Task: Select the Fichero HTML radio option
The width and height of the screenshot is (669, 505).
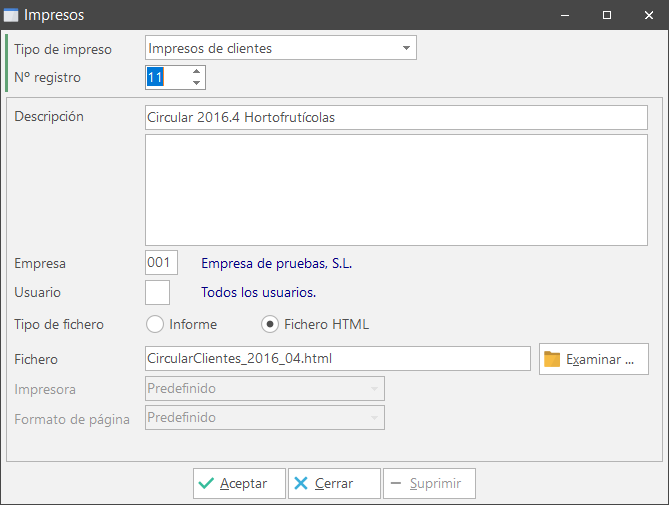Action: coord(269,324)
